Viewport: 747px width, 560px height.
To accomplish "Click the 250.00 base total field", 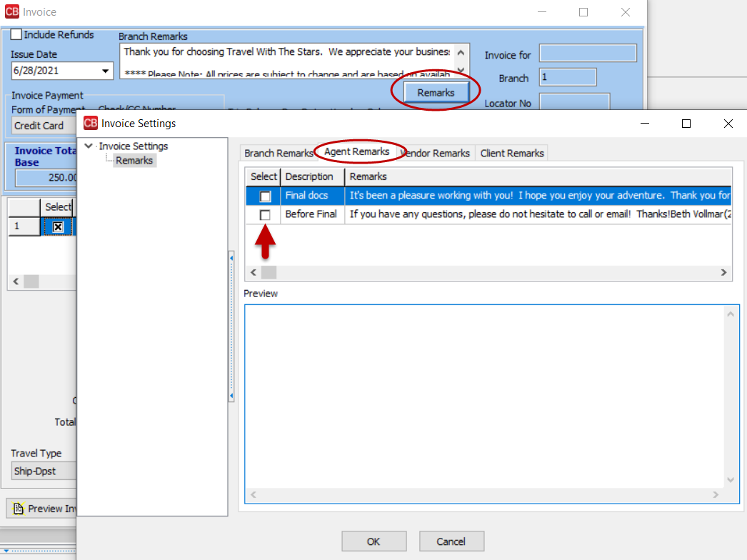I will point(46,177).
